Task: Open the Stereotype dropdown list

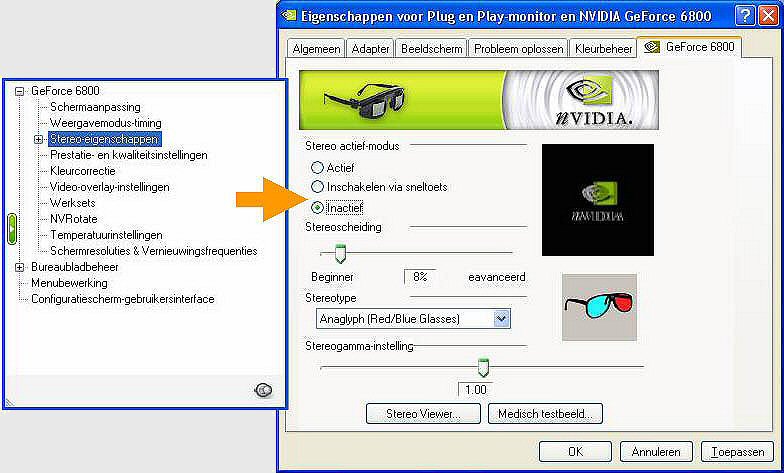Action: click(502, 318)
